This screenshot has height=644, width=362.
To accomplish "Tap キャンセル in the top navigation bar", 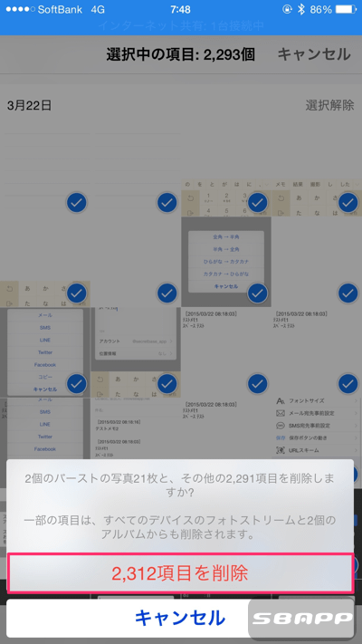I will click(314, 54).
